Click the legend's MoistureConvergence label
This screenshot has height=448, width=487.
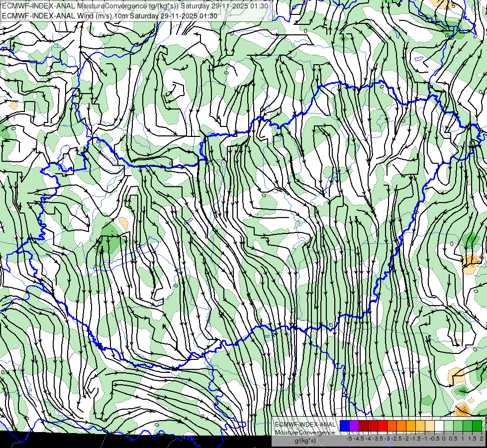(305, 433)
